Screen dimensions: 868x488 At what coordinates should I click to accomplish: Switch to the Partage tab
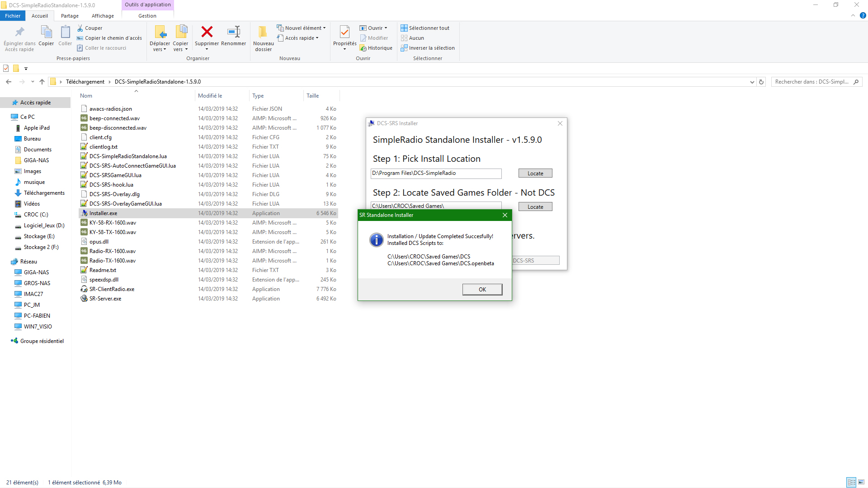pyautogui.click(x=70, y=16)
